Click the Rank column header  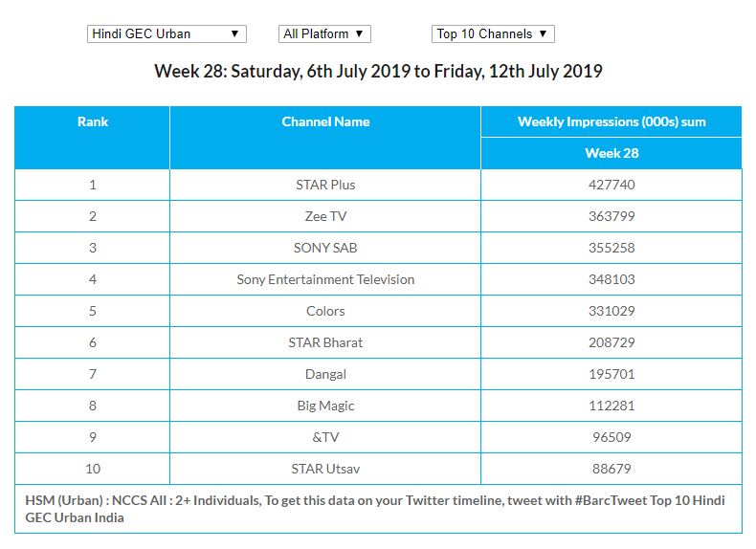[x=93, y=121]
